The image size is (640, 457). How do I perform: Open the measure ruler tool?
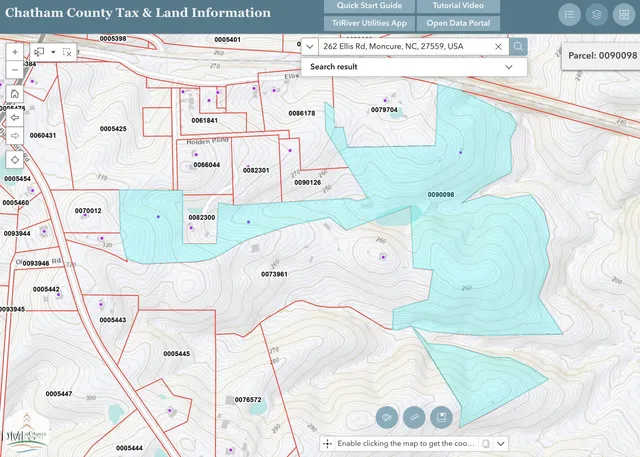414,417
